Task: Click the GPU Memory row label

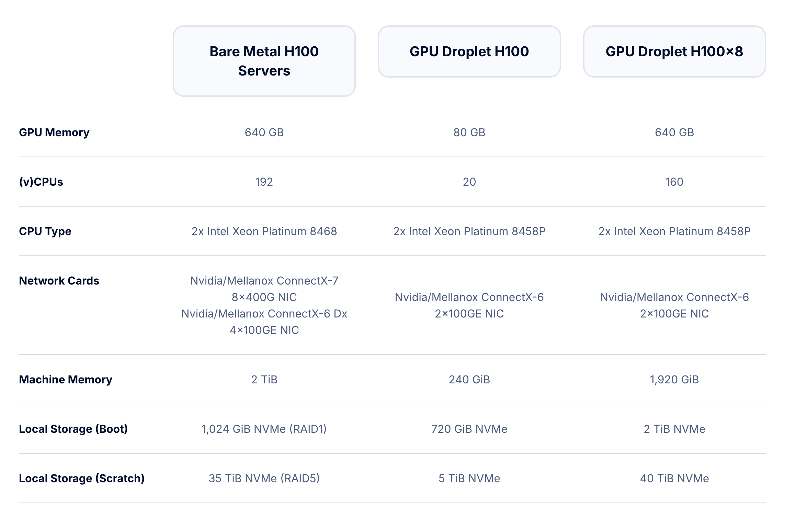Action: click(54, 132)
